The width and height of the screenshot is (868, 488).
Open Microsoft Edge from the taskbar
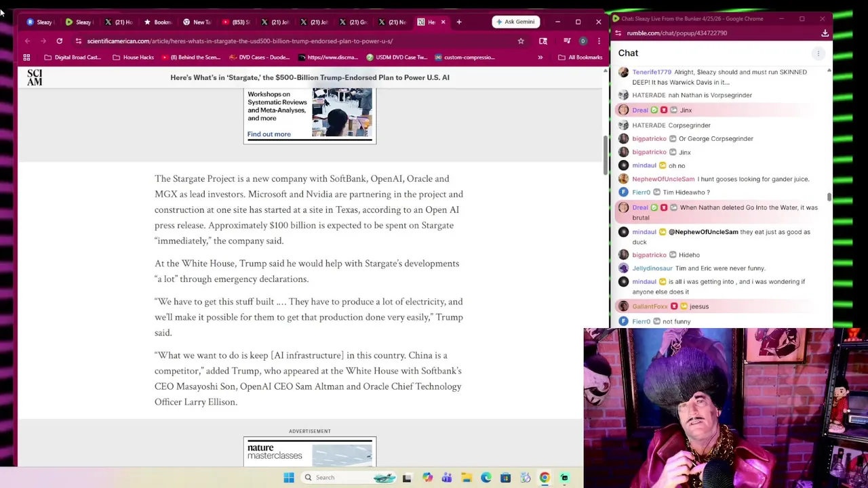pyautogui.click(x=486, y=477)
